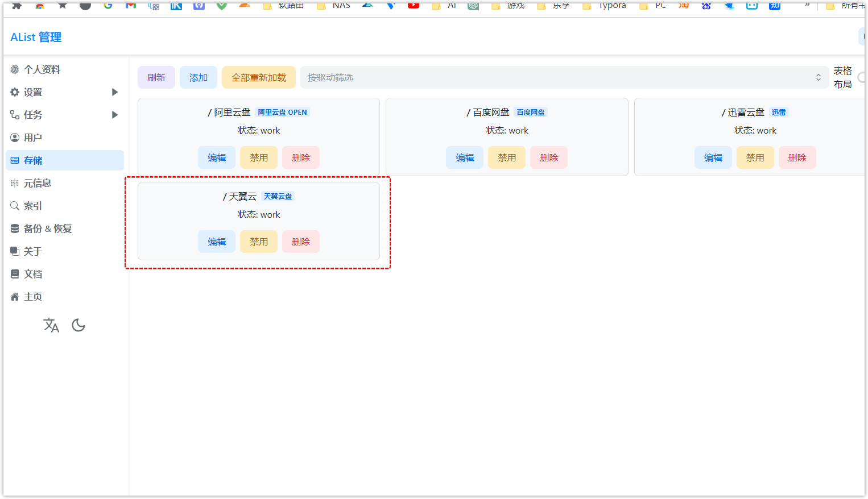Delete the 百度网盘 storage
The height and width of the screenshot is (499, 868).
point(549,157)
